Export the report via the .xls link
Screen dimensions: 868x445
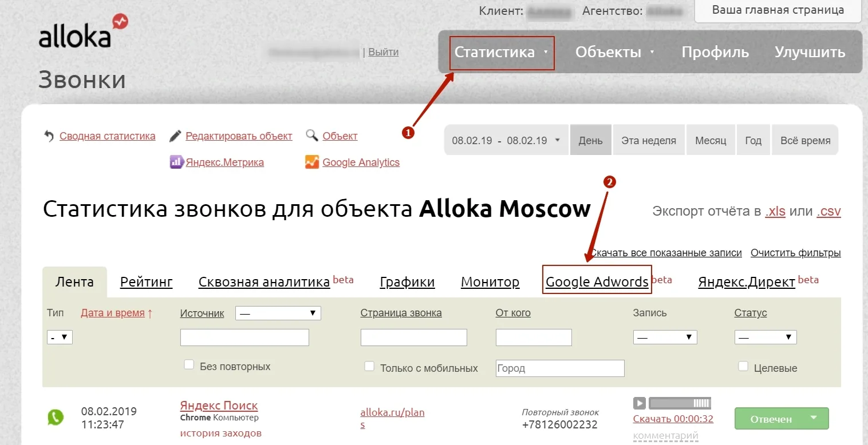775,211
